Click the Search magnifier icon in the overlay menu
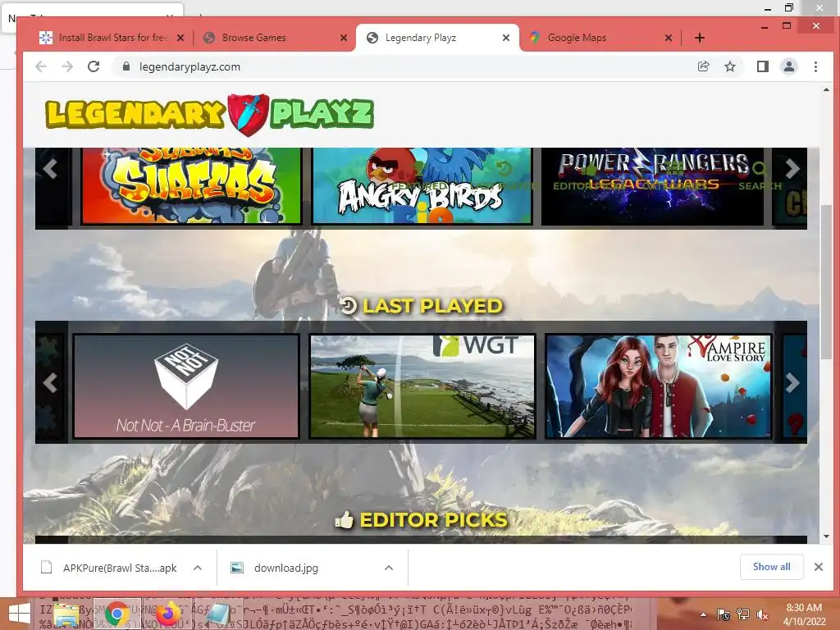The height and width of the screenshot is (630, 840). coord(759,169)
